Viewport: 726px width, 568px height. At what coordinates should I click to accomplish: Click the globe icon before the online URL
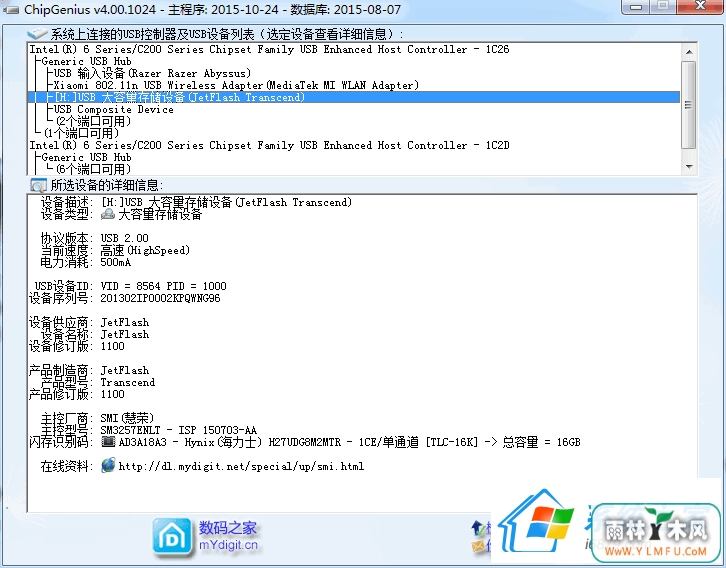(x=108, y=465)
